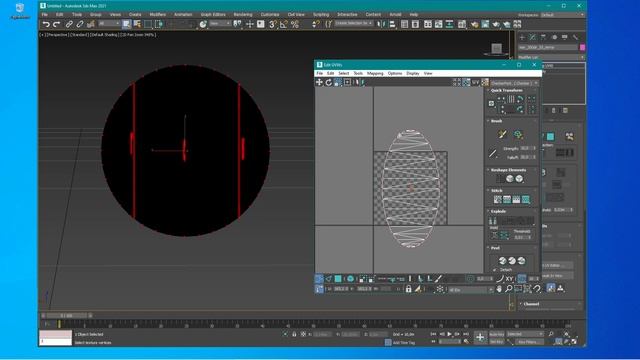The height and width of the screenshot is (360, 640).
Task: Open the Rendering menu in 3ds Max
Action: click(x=243, y=15)
